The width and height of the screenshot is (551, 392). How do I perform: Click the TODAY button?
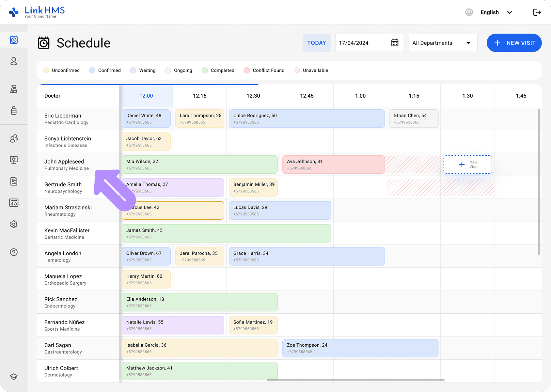coord(316,43)
